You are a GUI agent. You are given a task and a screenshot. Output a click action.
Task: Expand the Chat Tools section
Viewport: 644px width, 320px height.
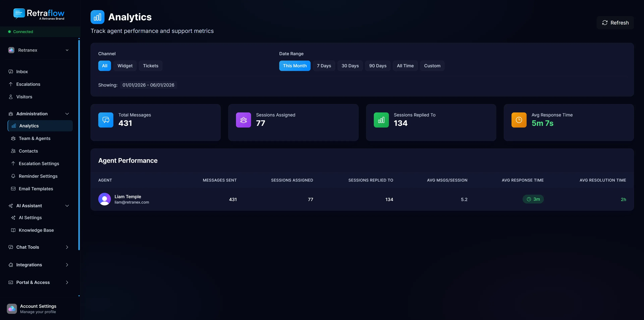tap(67, 247)
